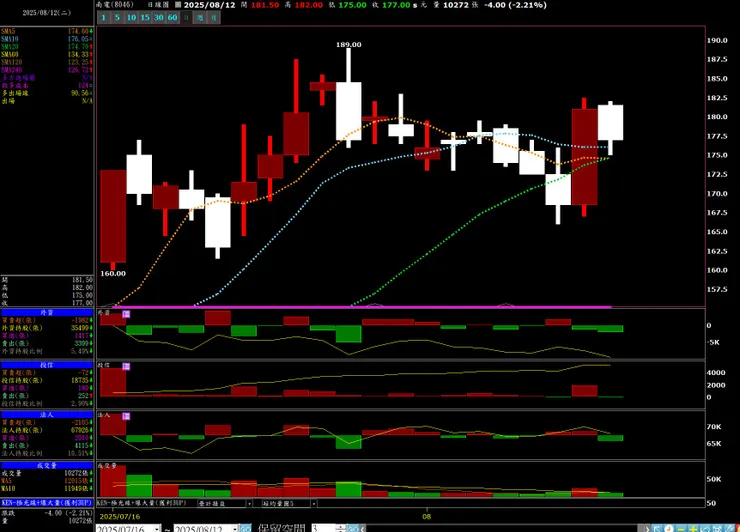Click the SMA240 legend entry
Image resolution: width=740 pixels, height=532 pixels.
click(47, 70)
